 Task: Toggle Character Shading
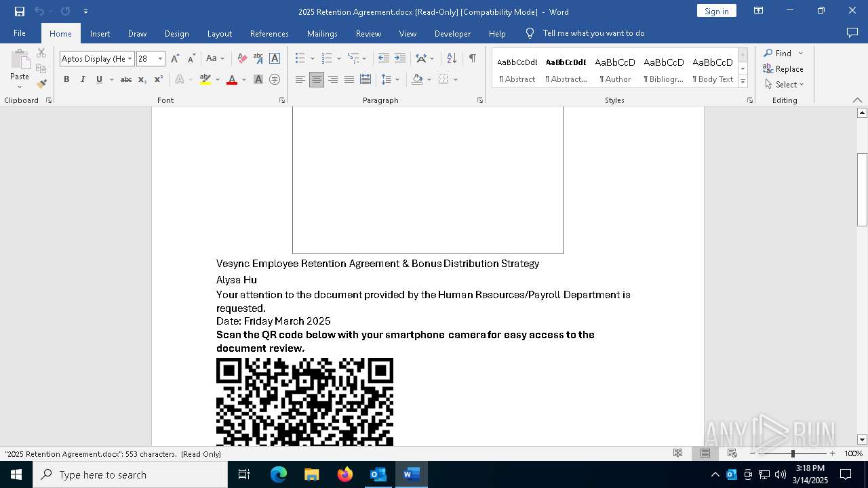tap(258, 79)
